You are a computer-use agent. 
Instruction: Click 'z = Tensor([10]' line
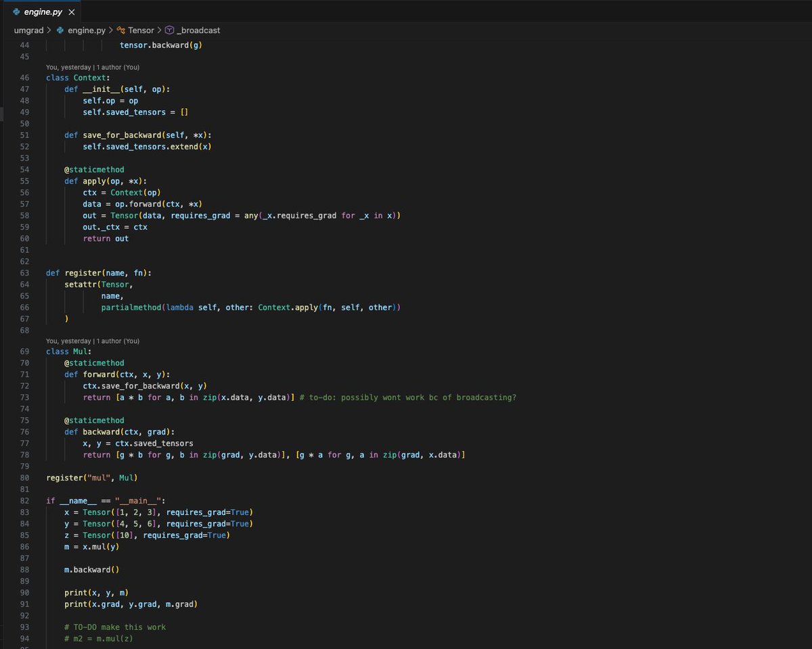coord(147,535)
